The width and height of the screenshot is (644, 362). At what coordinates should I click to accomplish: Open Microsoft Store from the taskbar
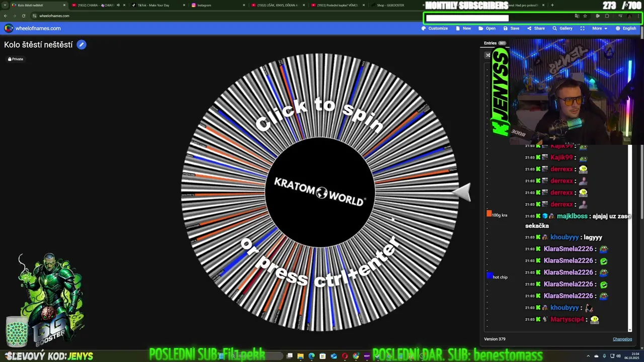pos(323,356)
